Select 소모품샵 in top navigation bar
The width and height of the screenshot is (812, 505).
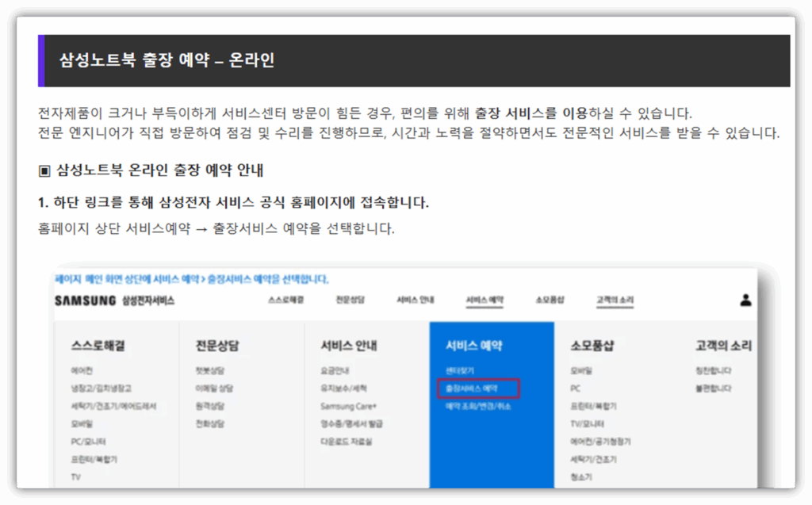coord(550,300)
